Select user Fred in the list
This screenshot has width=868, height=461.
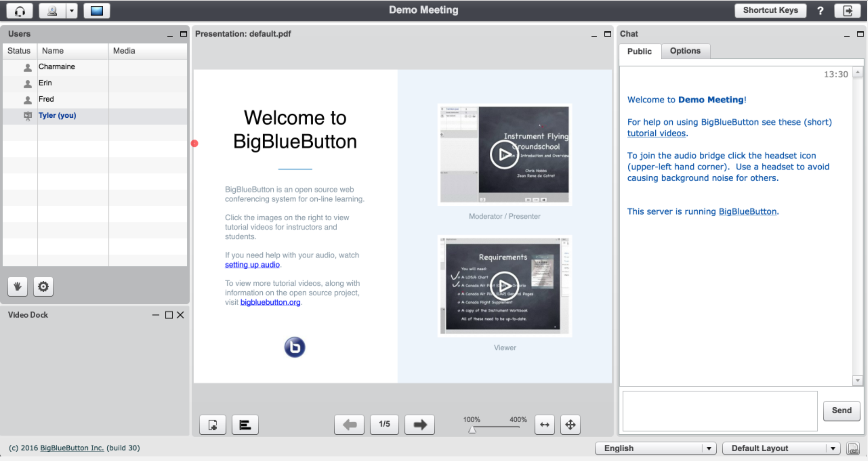pos(95,100)
